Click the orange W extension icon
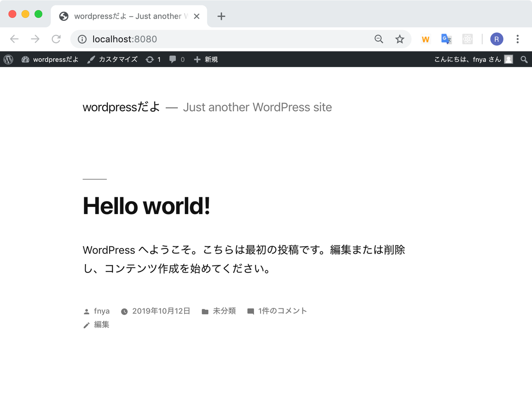 click(x=426, y=39)
